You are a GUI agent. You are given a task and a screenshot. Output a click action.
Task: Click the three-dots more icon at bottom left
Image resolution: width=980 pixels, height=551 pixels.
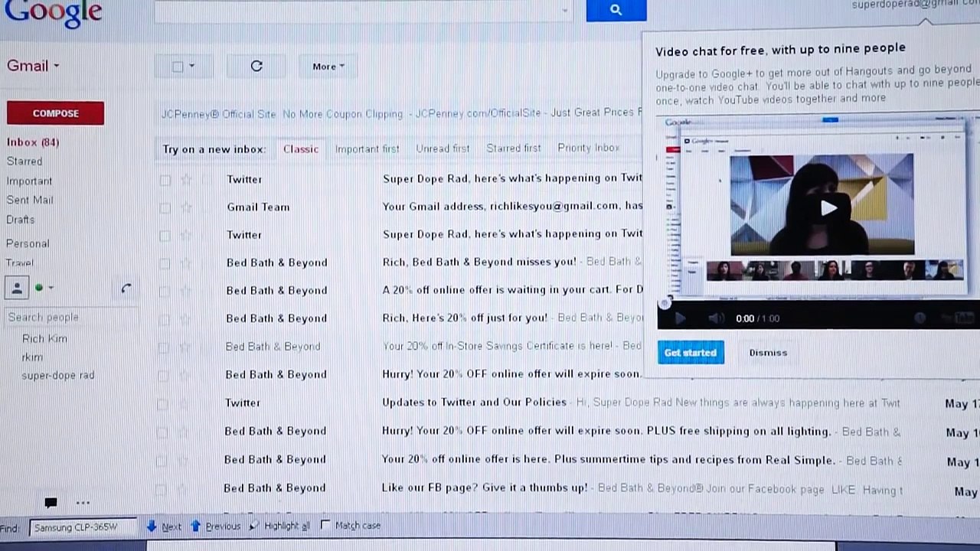[83, 503]
